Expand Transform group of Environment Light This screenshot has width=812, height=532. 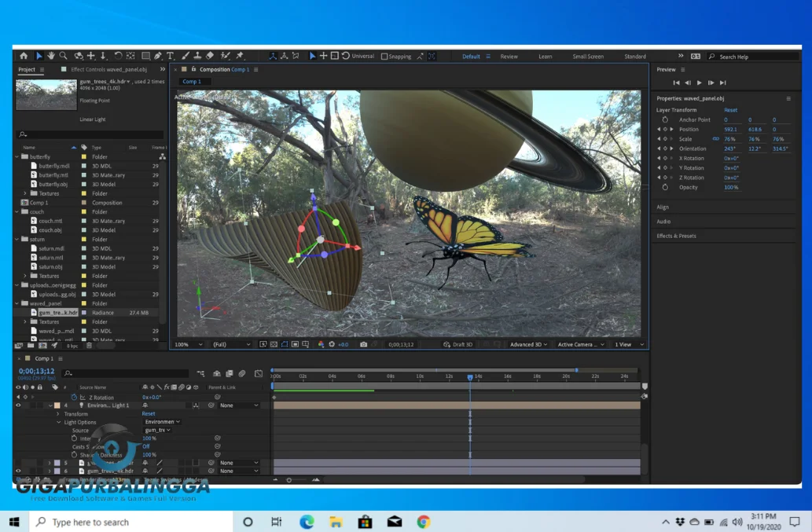tap(58, 414)
